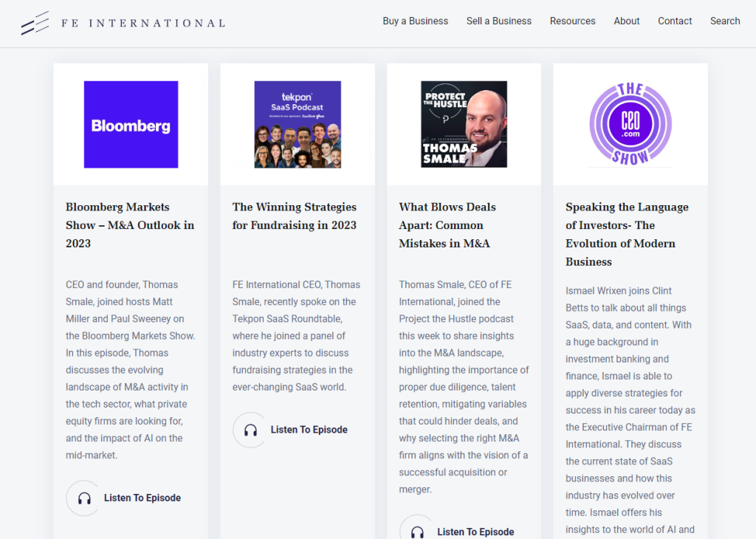Open the About menu item

626,21
